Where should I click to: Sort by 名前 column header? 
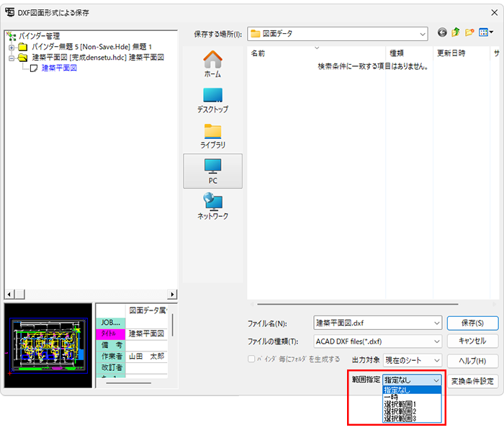pyautogui.click(x=316, y=53)
